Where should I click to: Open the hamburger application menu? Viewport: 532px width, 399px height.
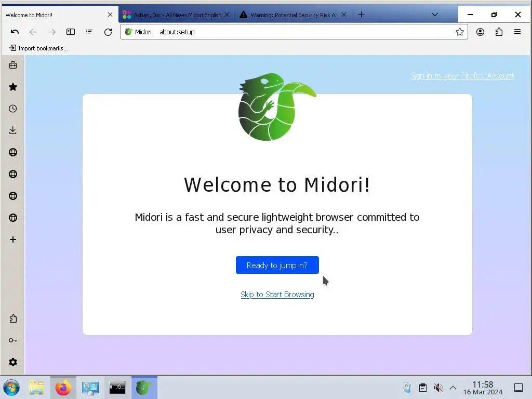[517, 32]
